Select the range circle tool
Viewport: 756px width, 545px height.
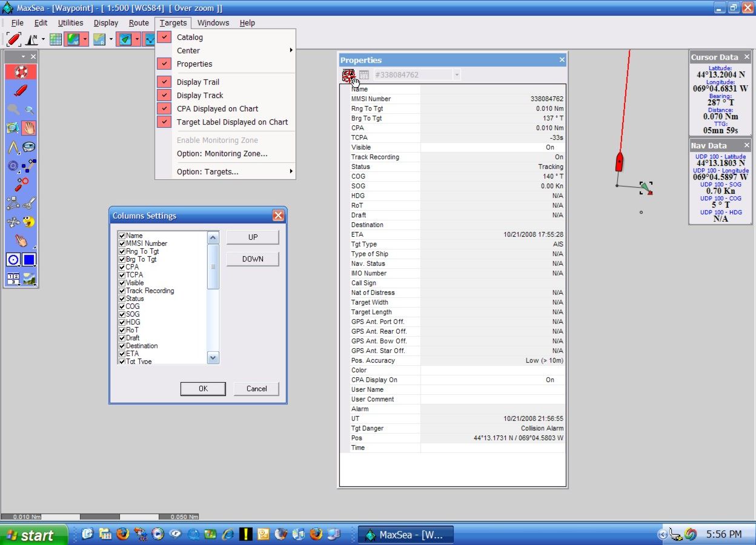[13, 165]
